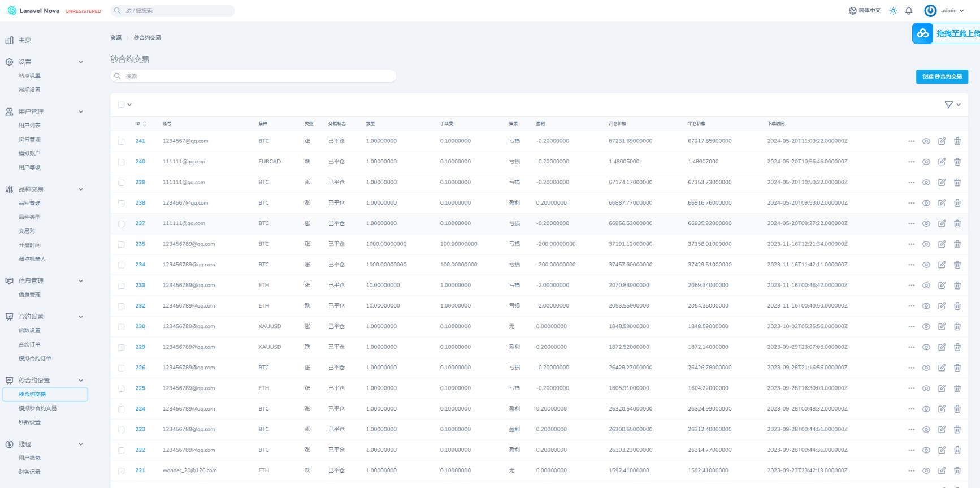980x488 pixels.
Task: Edit record 240 with pencil icon
Action: click(x=942, y=162)
